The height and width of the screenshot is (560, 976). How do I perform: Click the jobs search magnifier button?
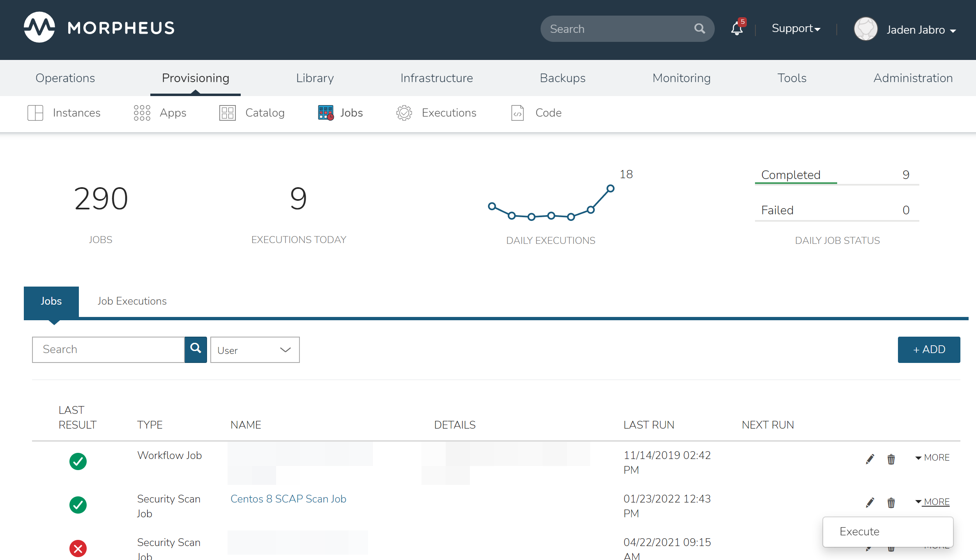(196, 349)
